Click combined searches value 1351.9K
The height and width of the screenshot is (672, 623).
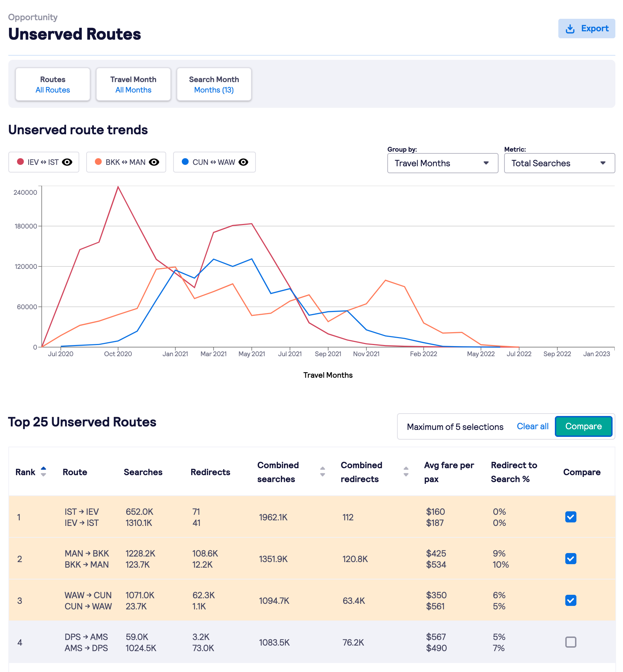tap(273, 559)
